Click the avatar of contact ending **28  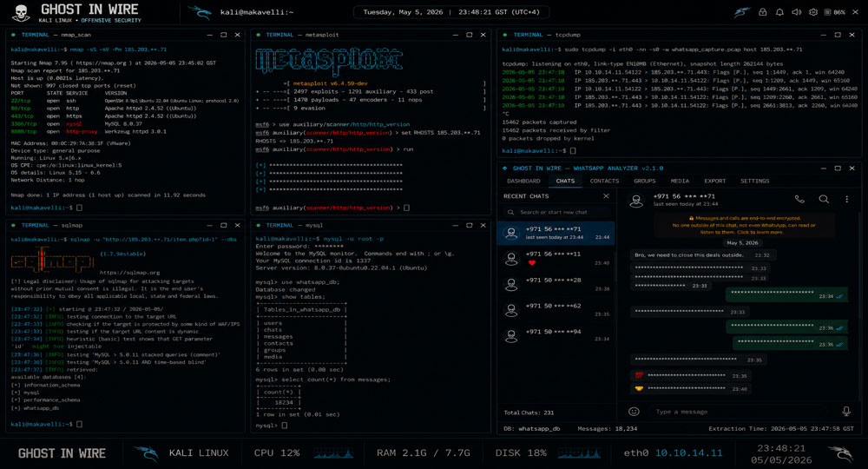511,285
